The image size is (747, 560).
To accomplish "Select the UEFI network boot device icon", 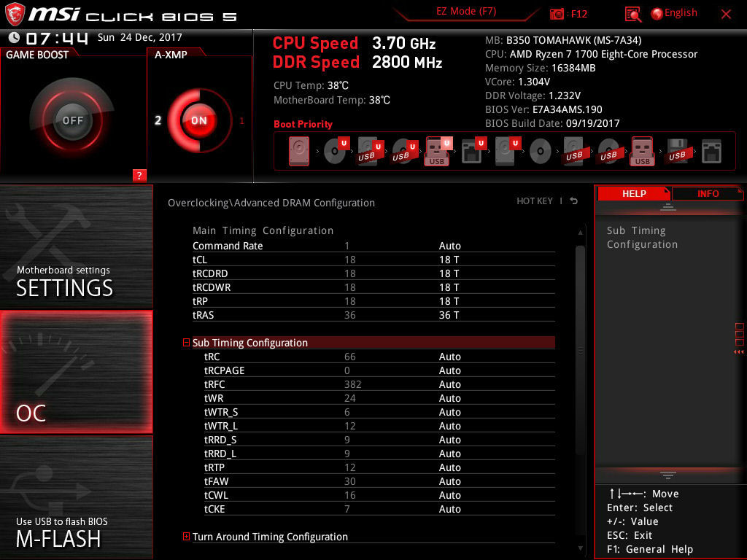I will point(473,152).
